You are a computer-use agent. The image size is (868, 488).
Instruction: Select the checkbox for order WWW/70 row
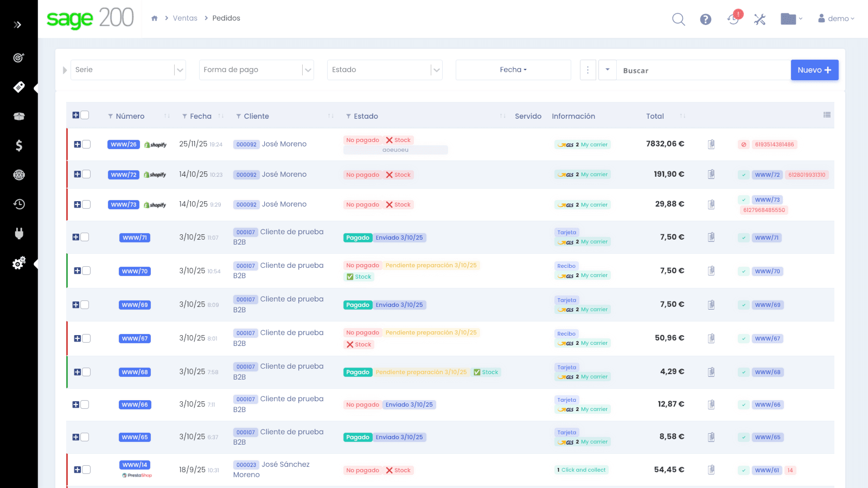pyautogui.click(x=87, y=271)
